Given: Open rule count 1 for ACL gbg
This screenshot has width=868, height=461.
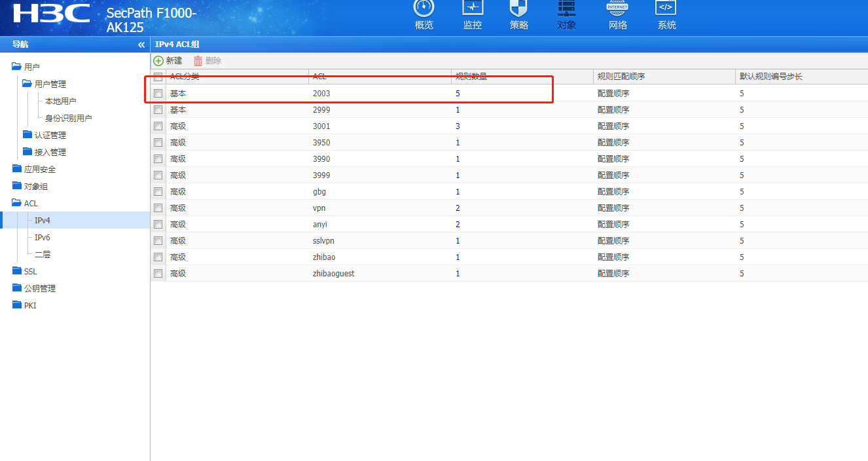Looking at the screenshot, I should [x=458, y=192].
